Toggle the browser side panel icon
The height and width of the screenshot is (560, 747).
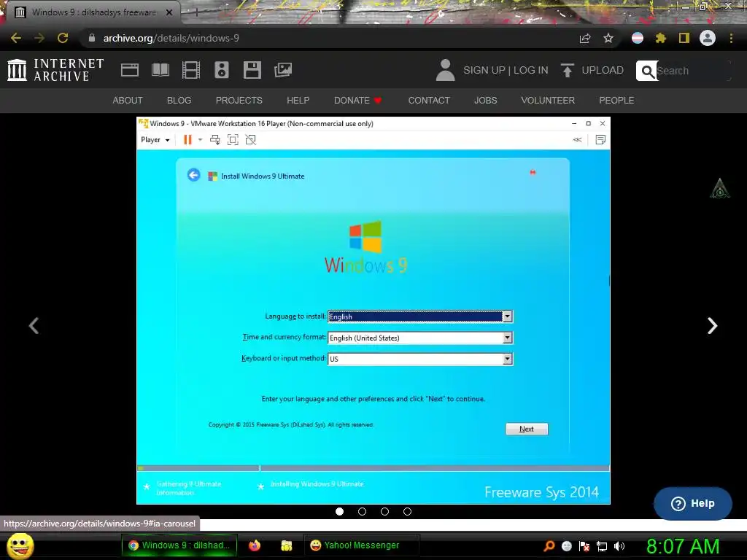pos(684,38)
